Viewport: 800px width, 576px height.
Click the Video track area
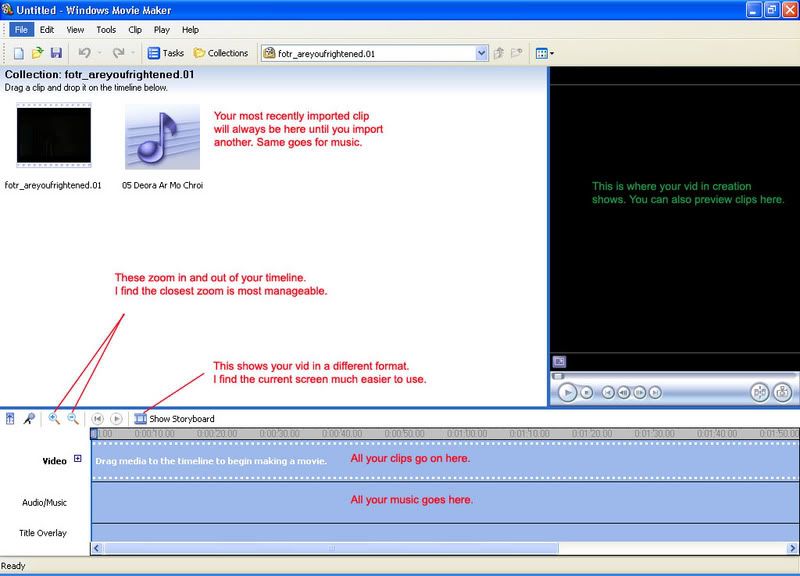[445, 461]
